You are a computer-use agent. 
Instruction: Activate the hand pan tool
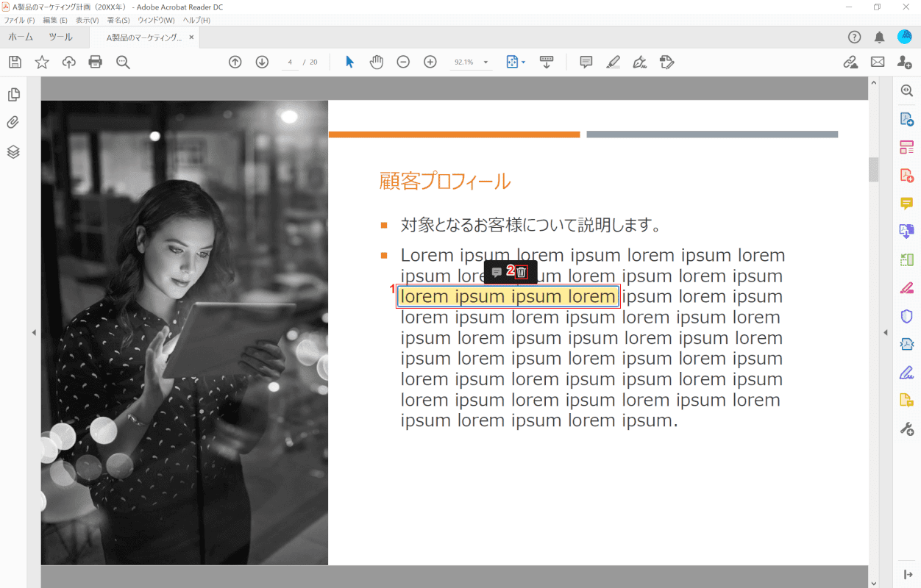377,62
